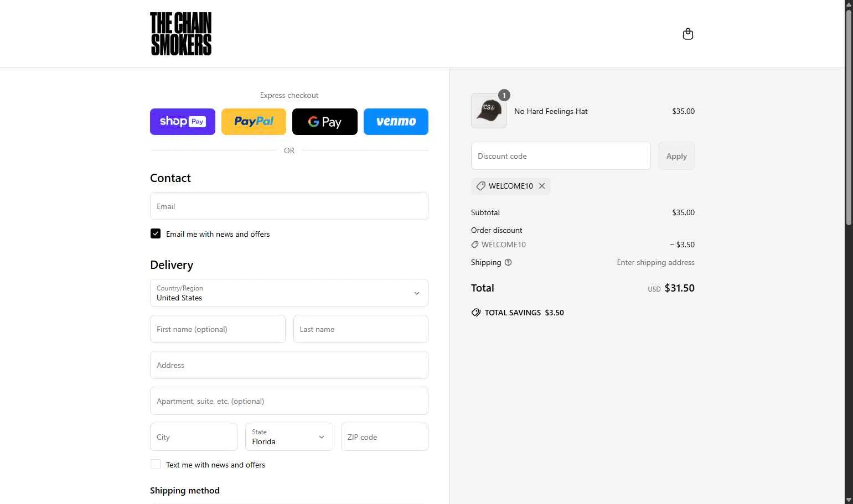Remove the WELCOME10 discount code tag
Image resolution: width=853 pixels, height=504 pixels.
click(542, 186)
